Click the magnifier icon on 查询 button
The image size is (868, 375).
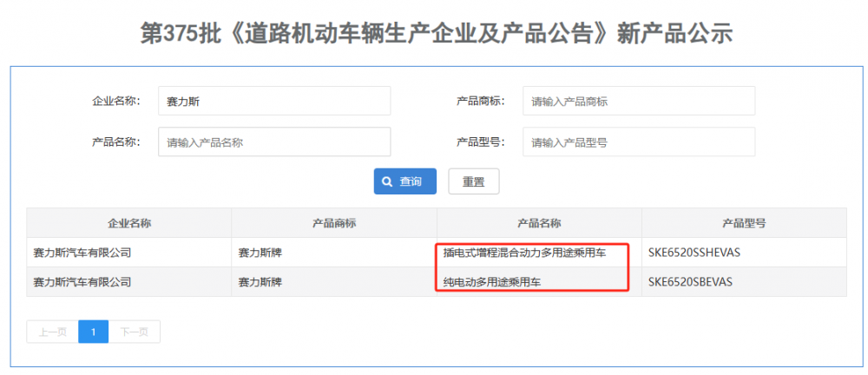pos(387,181)
